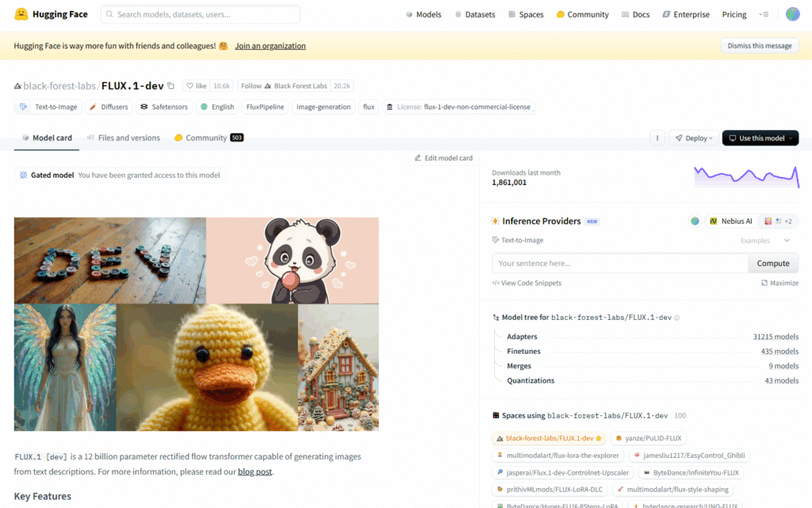Switch to the Files and versions tab
This screenshot has height=508, width=812.
123,138
